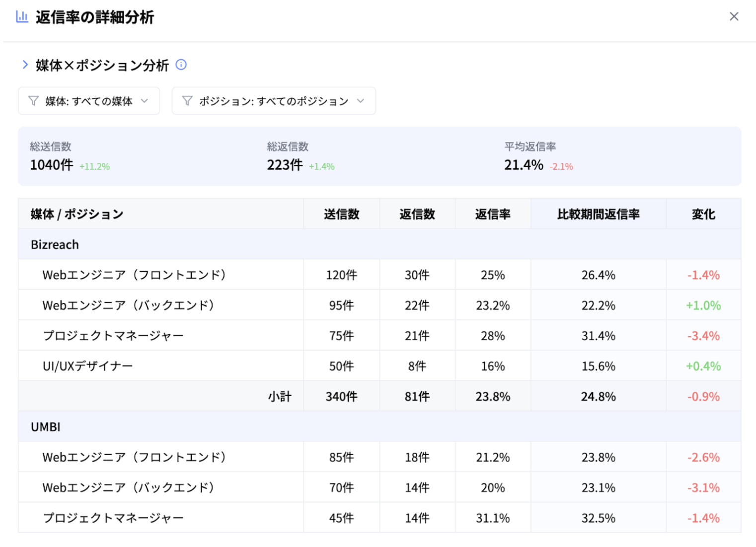
Task: Click the 返信数 column header
Action: pos(417,214)
